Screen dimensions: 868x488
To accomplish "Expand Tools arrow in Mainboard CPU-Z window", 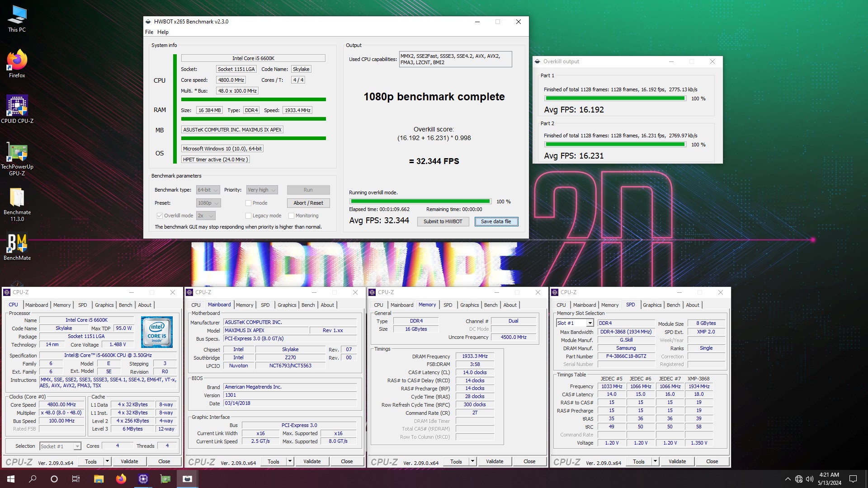I will (290, 461).
